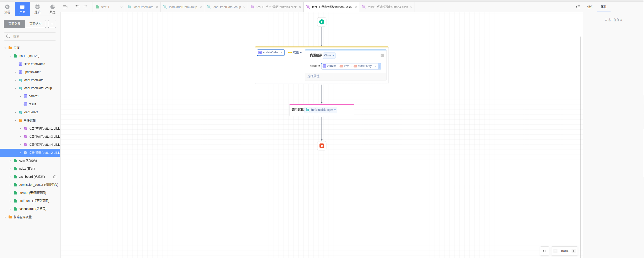Click the red end node
Image resolution: width=644 pixels, height=258 pixels.
pyautogui.click(x=322, y=146)
